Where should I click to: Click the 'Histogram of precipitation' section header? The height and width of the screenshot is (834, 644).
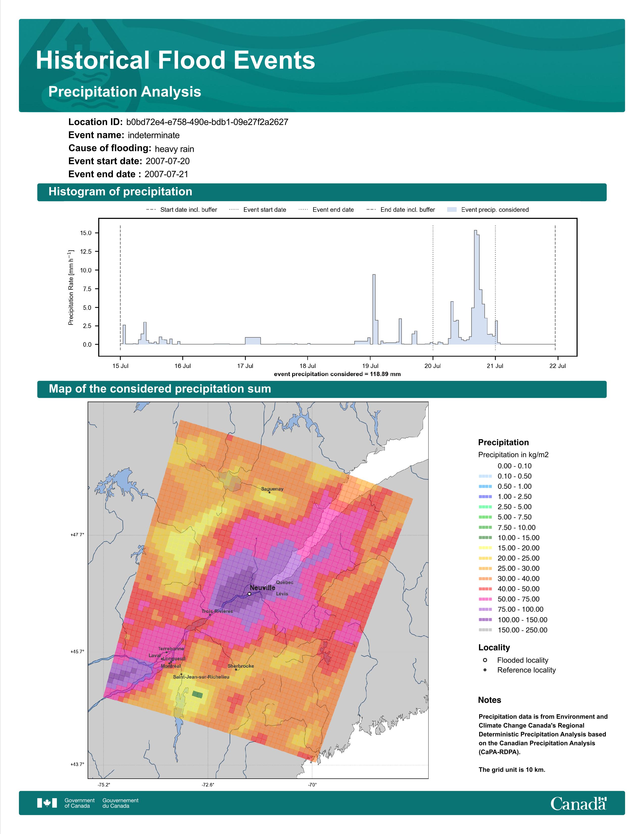[x=120, y=192]
